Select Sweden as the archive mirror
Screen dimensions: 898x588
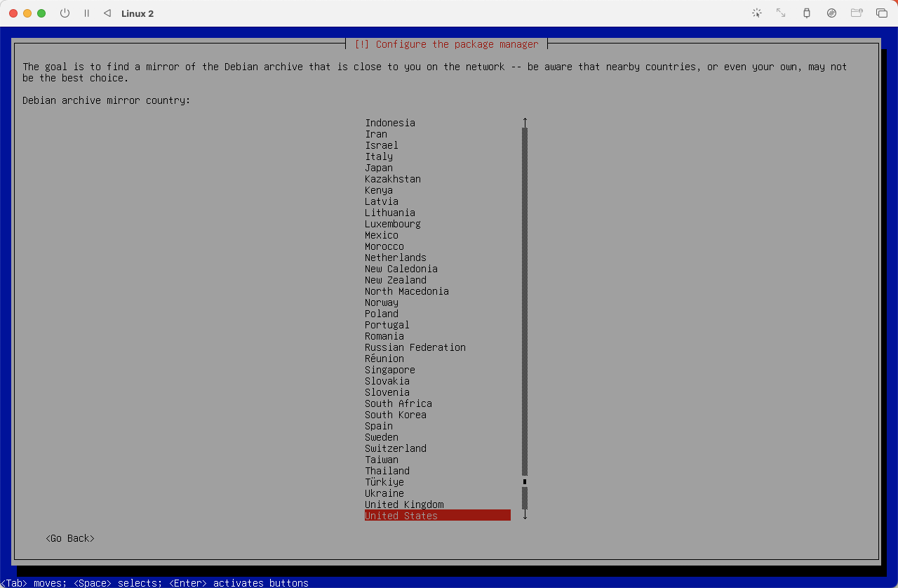click(x=382, y=437)
